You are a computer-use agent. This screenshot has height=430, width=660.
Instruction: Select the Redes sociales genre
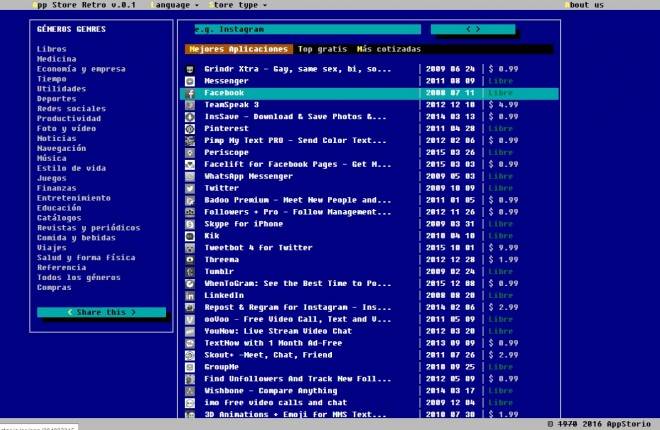[71, 109]
